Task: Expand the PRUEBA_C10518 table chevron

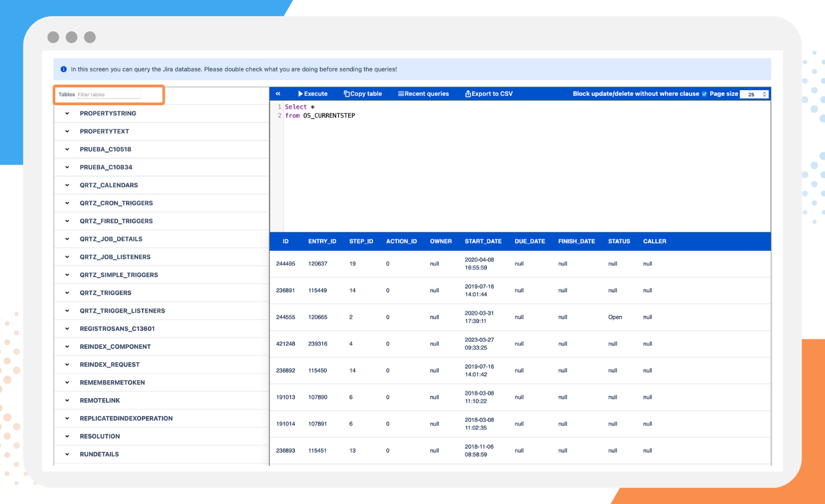Action: tap(67, 149)
